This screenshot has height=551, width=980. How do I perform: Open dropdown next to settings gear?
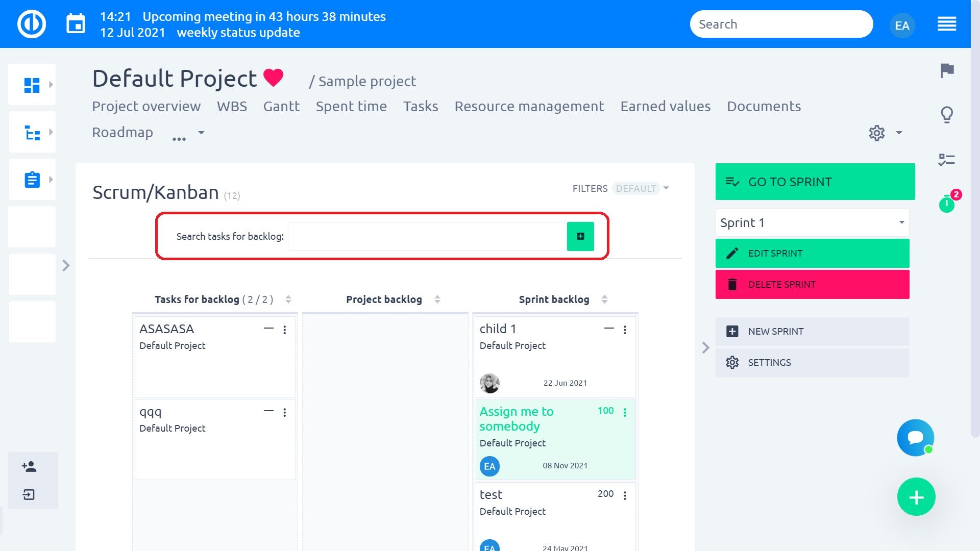[899, 133]
